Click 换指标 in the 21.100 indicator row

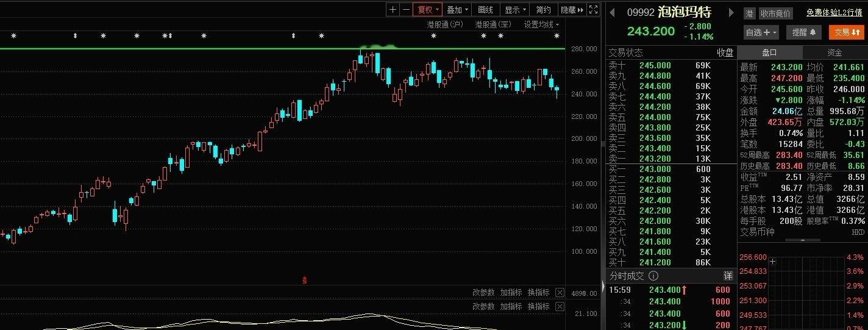pyautogui.click(x=538, y=306)
